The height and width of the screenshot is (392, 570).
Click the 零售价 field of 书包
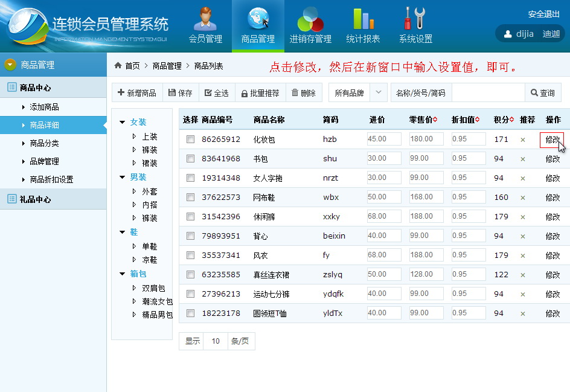[x=426, y=158]
